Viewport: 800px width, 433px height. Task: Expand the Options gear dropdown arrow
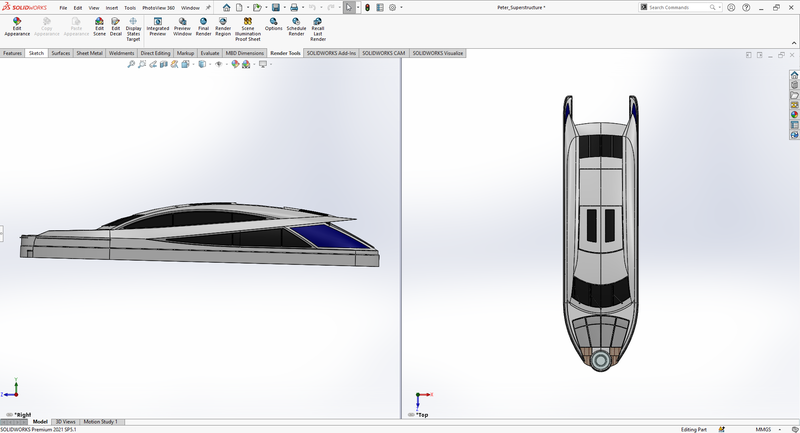click(402, 8)
